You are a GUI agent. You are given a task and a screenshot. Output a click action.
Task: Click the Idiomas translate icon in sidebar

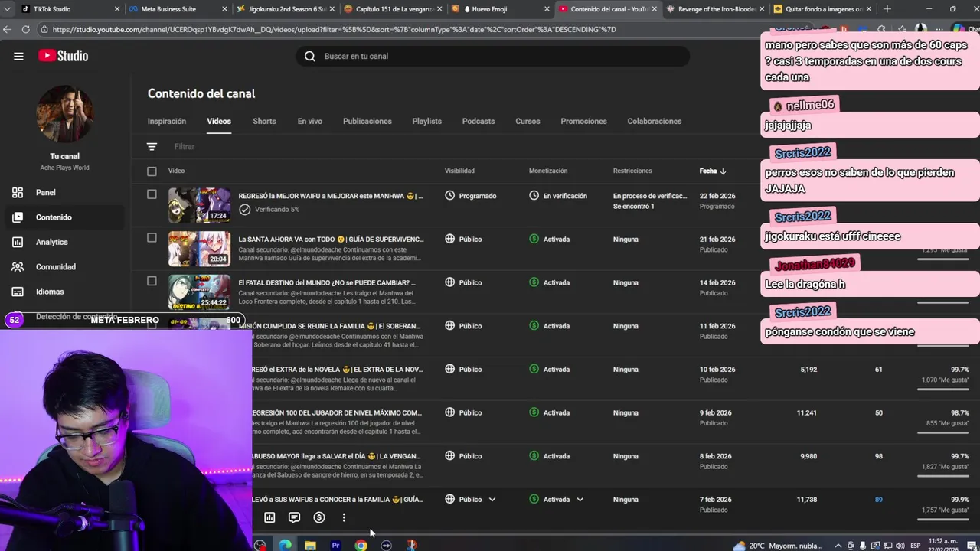[17, 292]
